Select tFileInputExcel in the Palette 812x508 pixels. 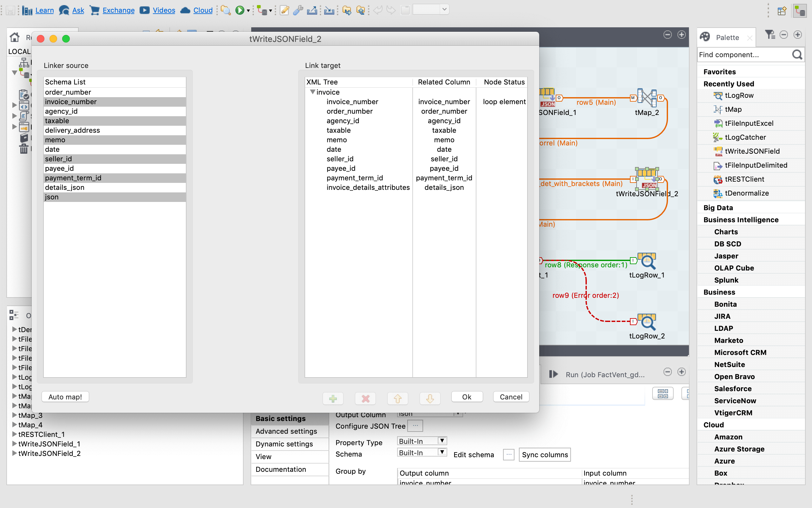click(x=749, y=123)
